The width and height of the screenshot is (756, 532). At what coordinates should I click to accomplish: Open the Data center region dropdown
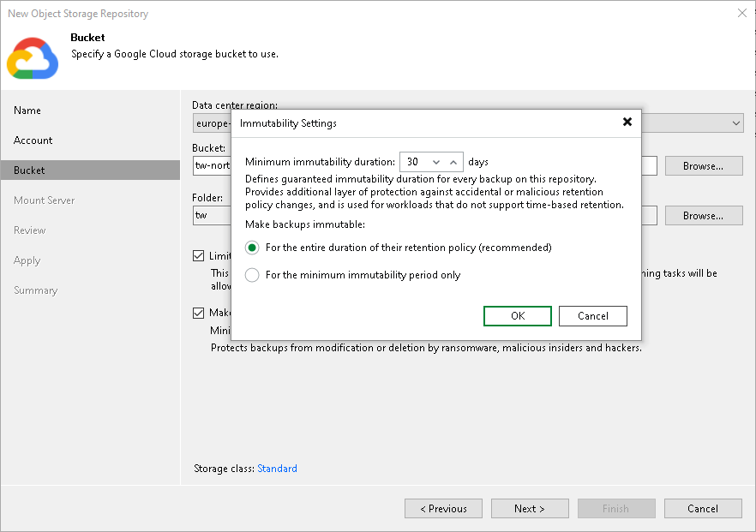736,123
